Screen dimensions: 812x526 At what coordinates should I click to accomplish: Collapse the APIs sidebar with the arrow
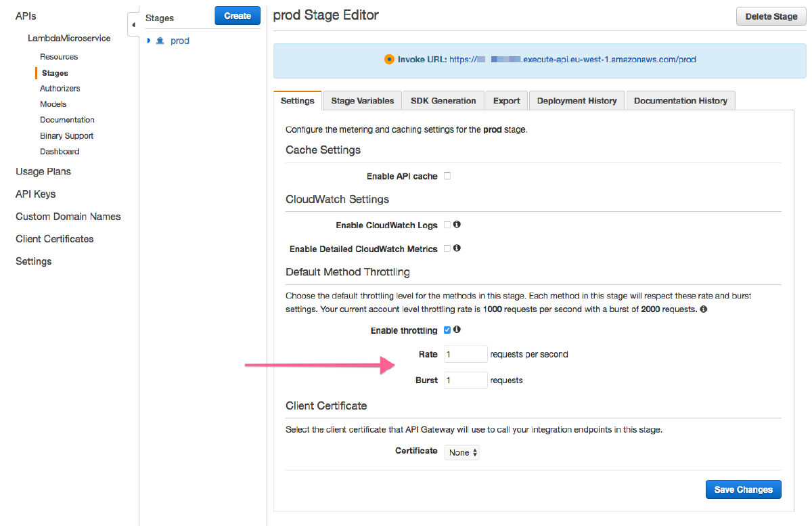tap(133, 24)
